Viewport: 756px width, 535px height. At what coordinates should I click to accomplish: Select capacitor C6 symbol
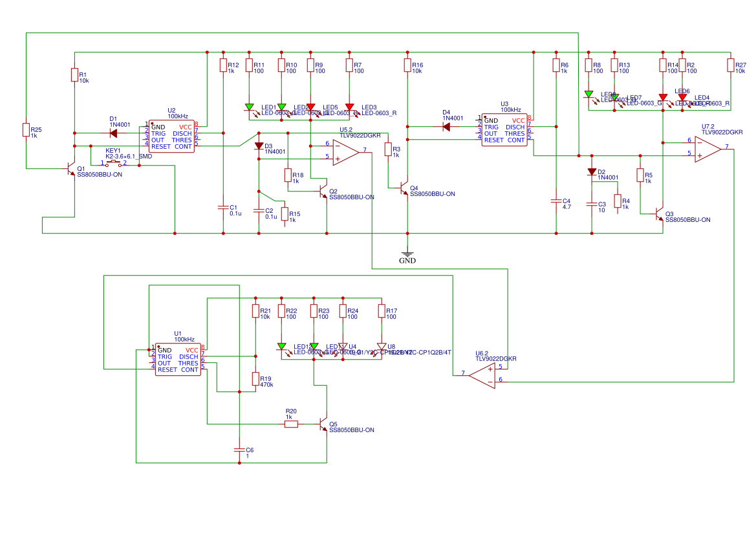pos(240,450)
